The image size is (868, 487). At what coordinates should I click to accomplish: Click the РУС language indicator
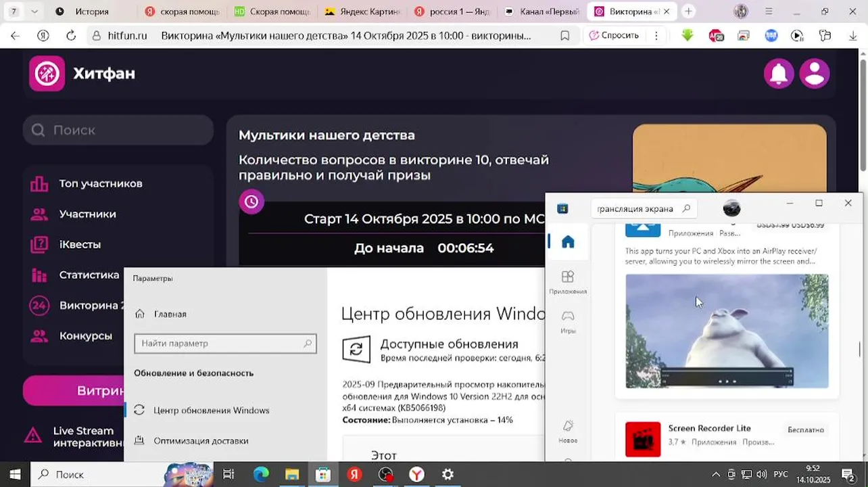[x=781, y=475]
